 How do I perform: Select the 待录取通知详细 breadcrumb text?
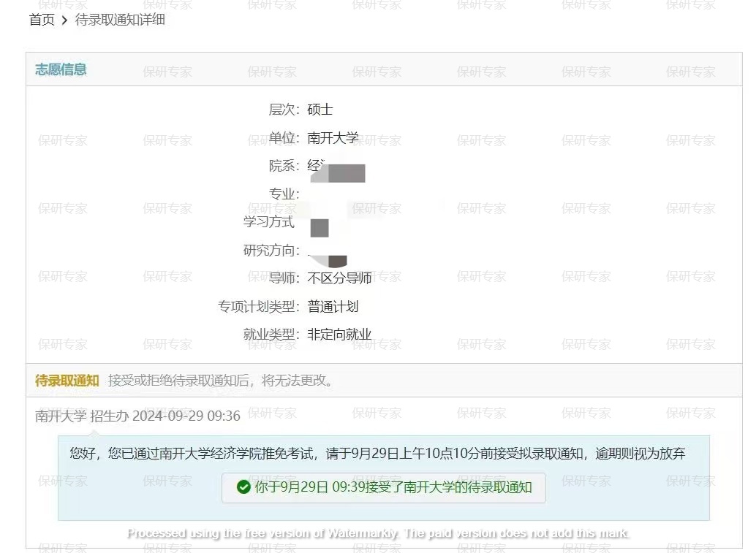pos(120,20)
